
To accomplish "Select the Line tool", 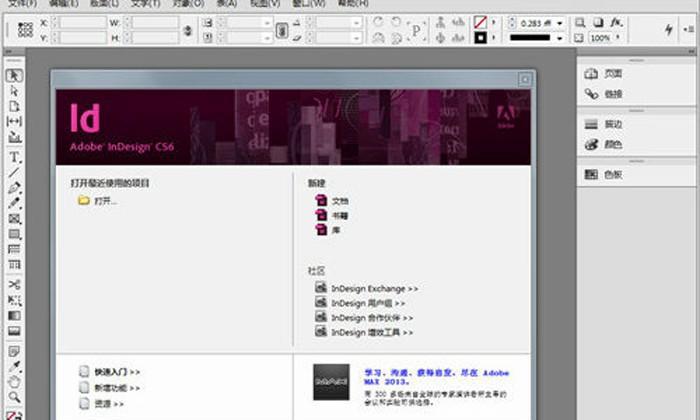I will [14, 172].
